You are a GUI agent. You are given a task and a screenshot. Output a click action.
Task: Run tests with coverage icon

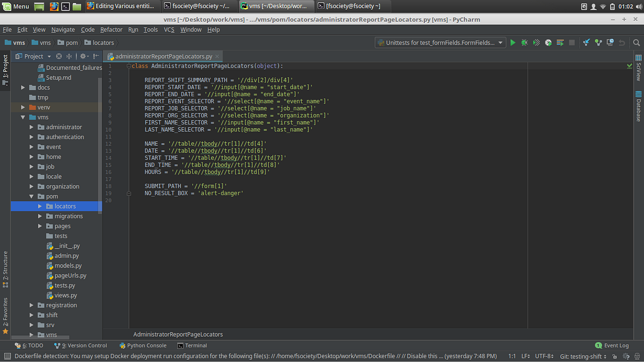(x=536, y=42)
